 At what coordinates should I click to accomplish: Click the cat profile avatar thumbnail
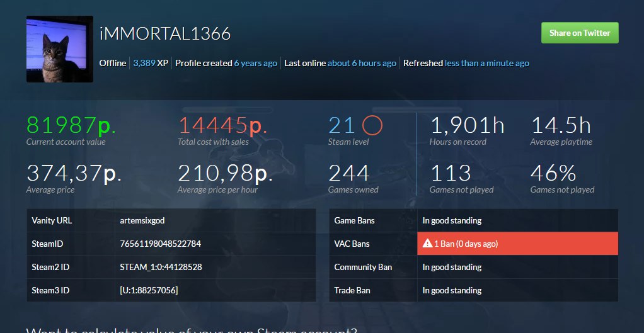coord(60,49)
